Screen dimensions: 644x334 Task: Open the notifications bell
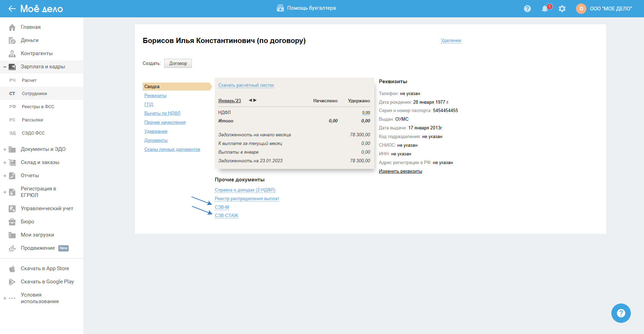coord(545,9)
